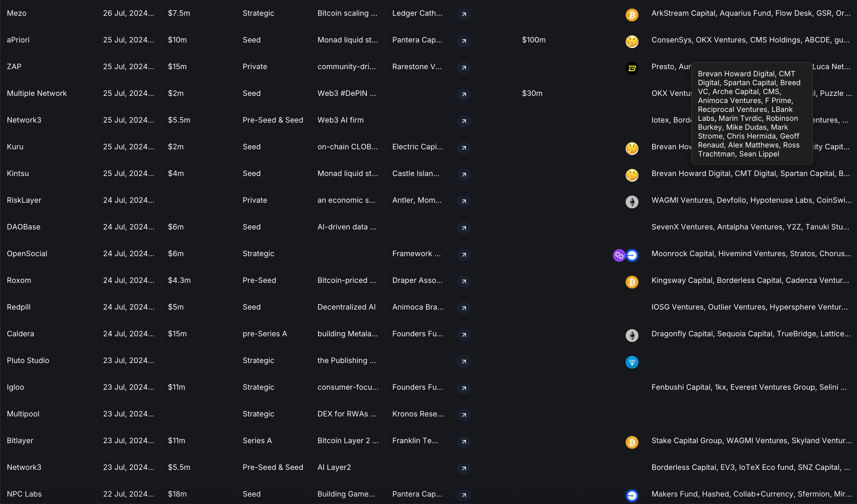Image resolution: width=857 pixels, height=504 pixels.
Task: Click the Bitcoin icon in the Bitlayer row
Action: coord(632,442)
